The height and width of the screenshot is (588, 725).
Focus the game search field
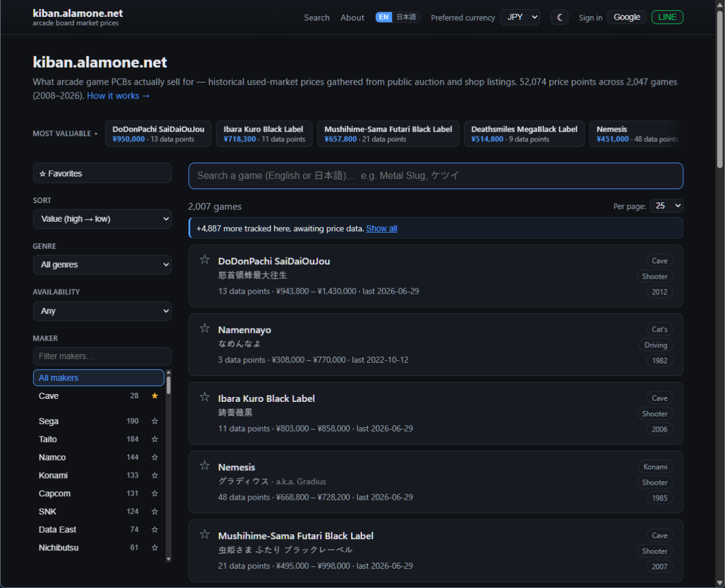click(436, 176)
